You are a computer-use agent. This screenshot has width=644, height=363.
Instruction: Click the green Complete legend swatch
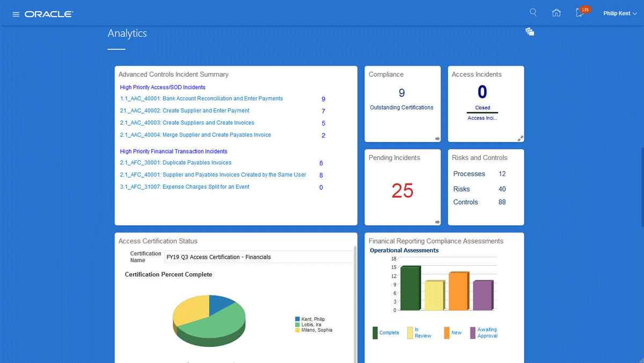point(375,333)
